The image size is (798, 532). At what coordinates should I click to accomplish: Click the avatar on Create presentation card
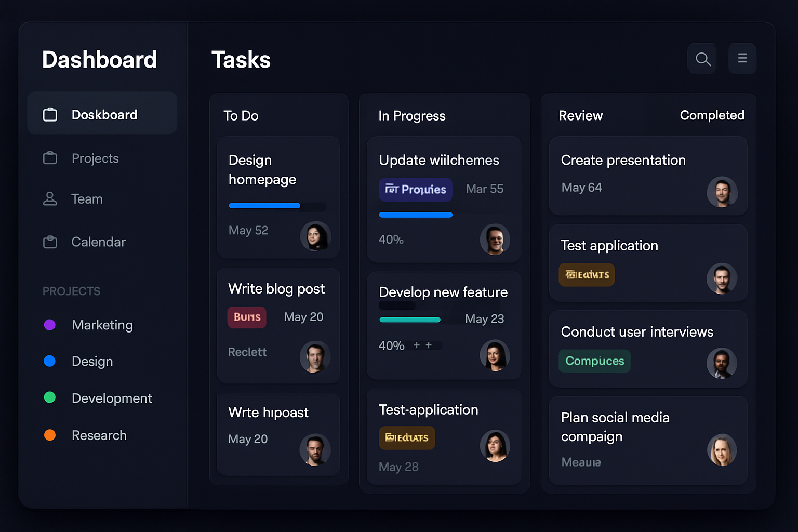tap(722, 192)
